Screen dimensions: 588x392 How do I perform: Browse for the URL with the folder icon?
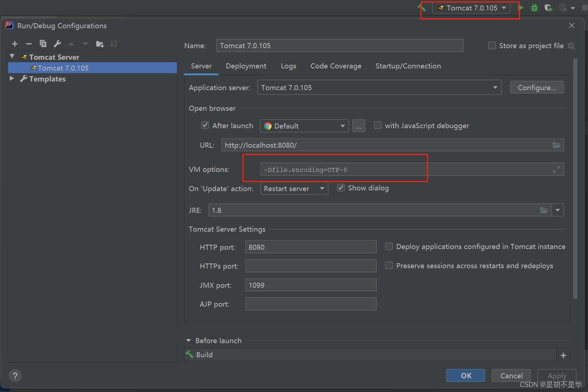coord(557,145)
